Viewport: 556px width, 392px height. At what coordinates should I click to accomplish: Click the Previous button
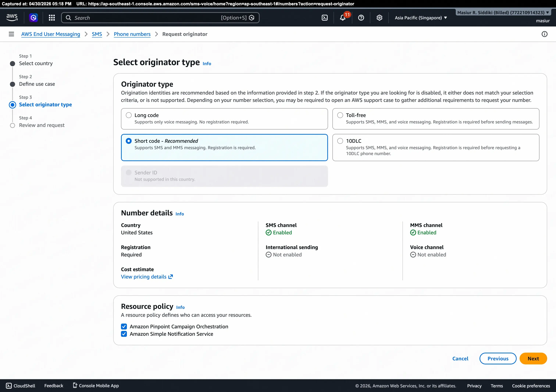pyautogui.click(x=498, y=359)
